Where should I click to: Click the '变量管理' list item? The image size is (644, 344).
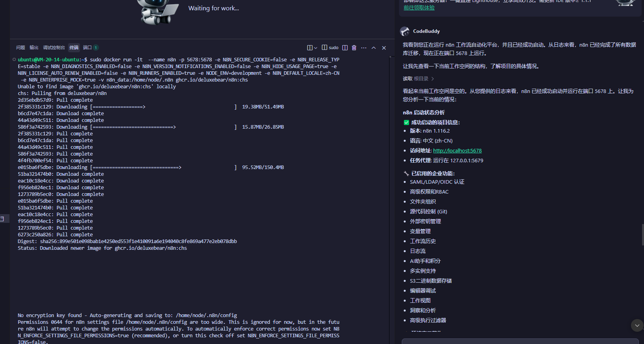(420, 231)
